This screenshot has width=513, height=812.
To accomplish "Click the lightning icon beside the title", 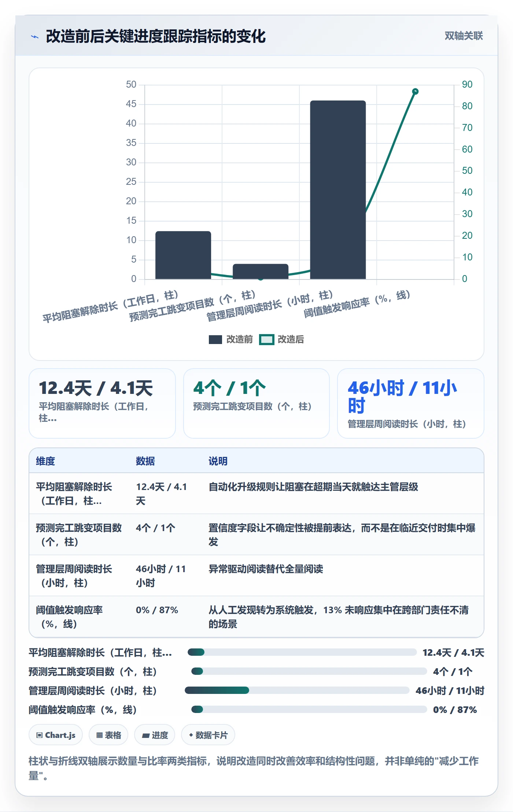I will (35, 37).
